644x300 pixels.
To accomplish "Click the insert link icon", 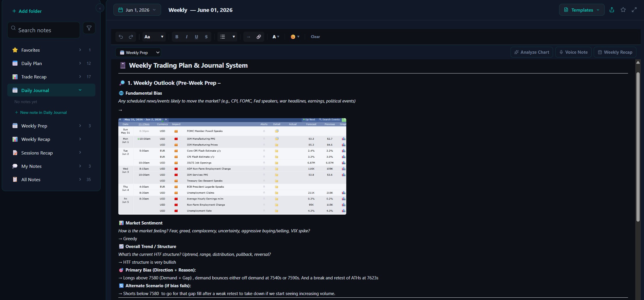I will [x=259, y=37].
